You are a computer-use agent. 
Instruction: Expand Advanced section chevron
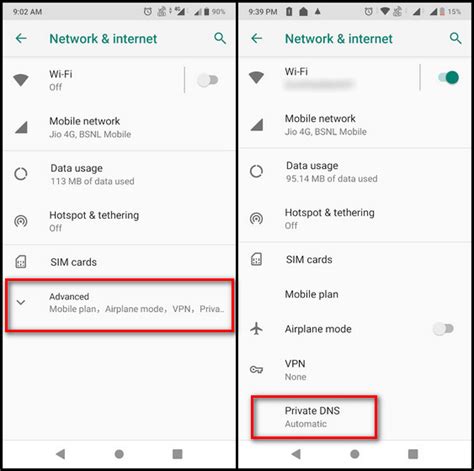coord(21,302)
